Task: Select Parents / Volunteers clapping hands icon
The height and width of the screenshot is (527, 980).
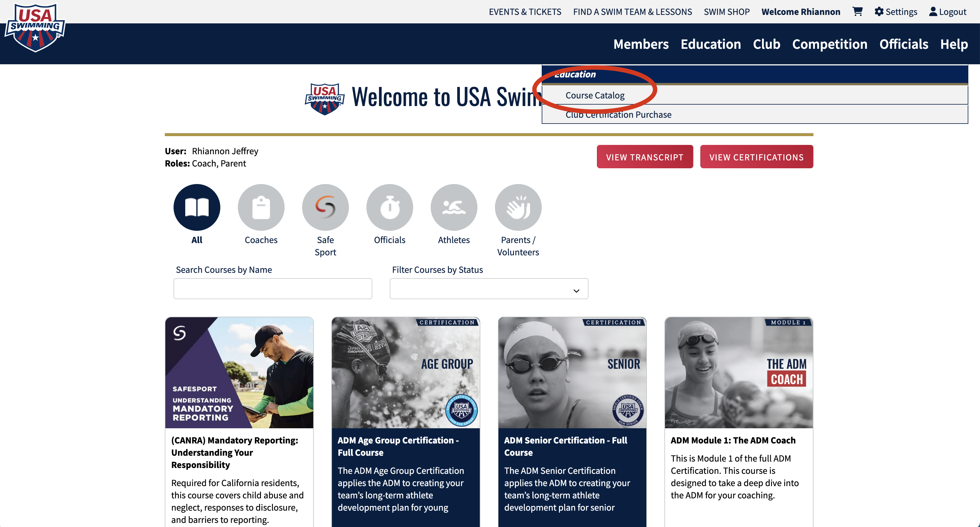Action: (x=518, y=207)
